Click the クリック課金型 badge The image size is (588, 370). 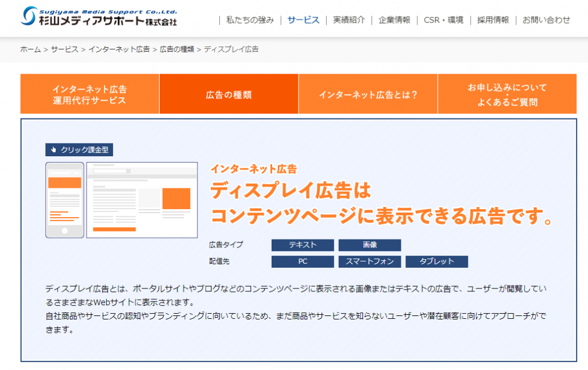pos(79,150)
